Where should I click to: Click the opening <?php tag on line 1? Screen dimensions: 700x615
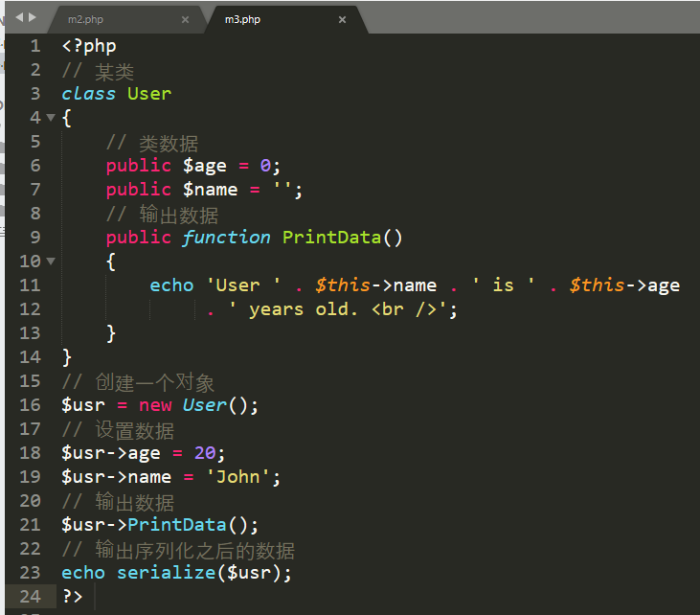click(89, 46)
